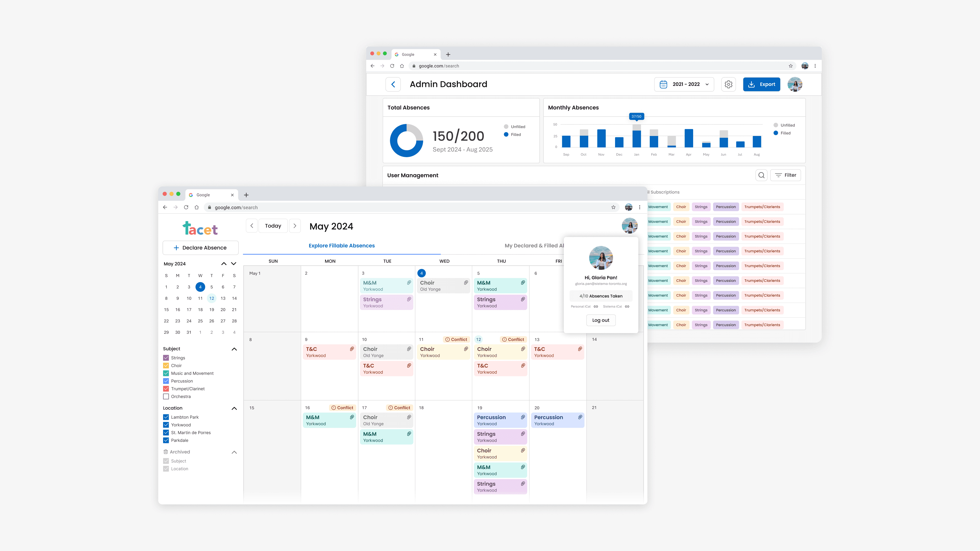The width and height of the screenshot is (980, 551).
Task: Click the Personal iCal link icon
Action: 596,306
